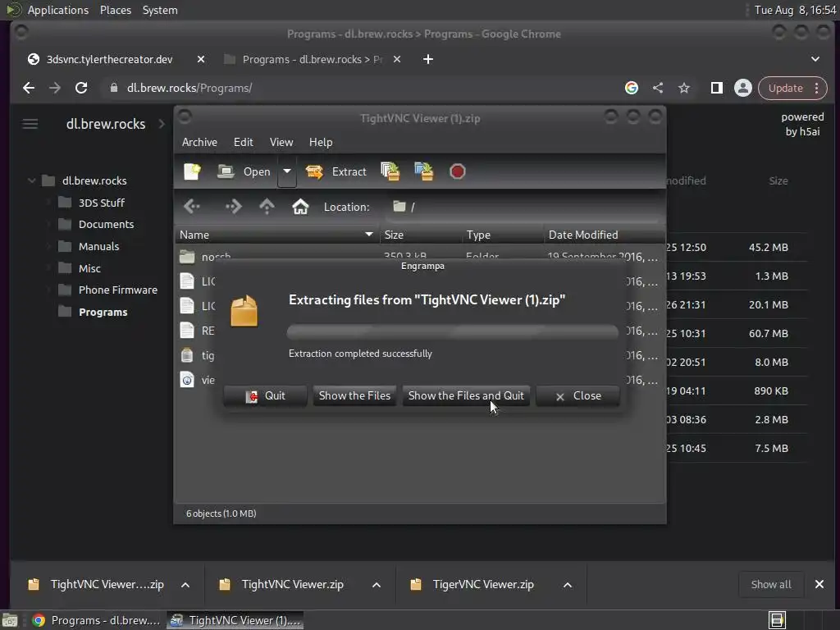Expand Chrome's tab search chevron
The width and height of the screenshot is (840, 630).
815,59
